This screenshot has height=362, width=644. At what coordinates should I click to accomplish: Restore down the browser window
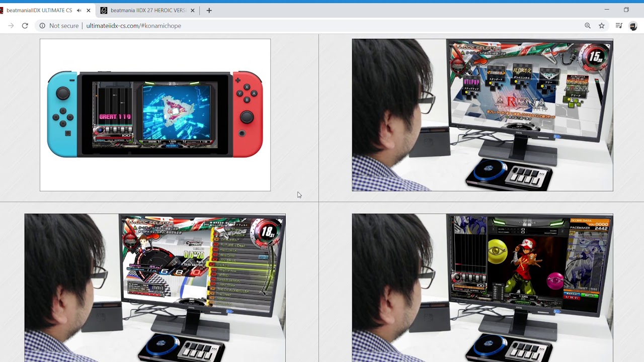pos(626,10)
